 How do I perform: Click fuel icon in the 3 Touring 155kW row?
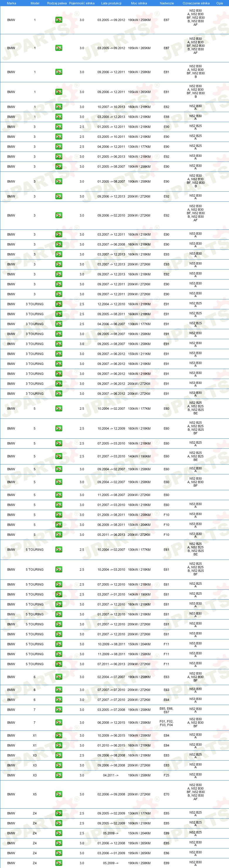pos(59,354)
